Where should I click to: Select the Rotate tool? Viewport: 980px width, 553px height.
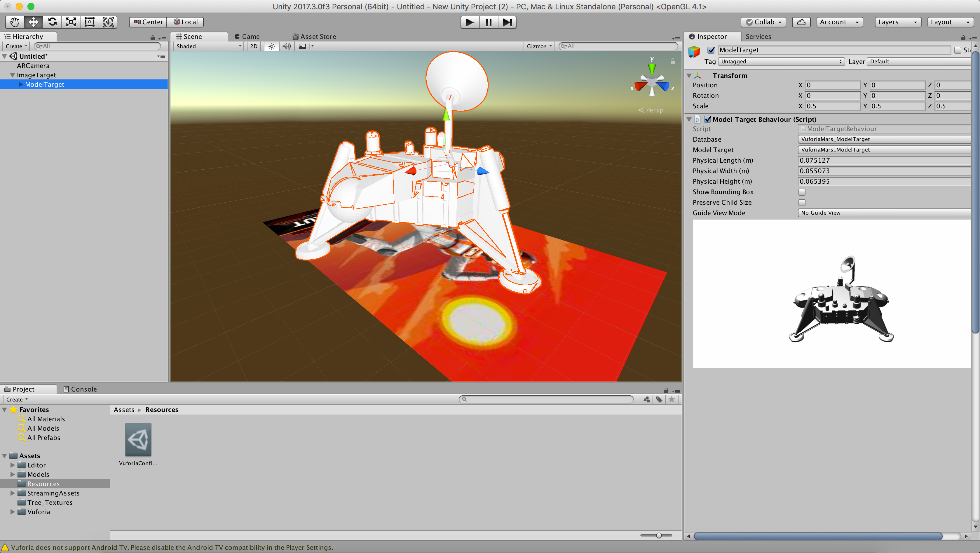click(52, 22)
